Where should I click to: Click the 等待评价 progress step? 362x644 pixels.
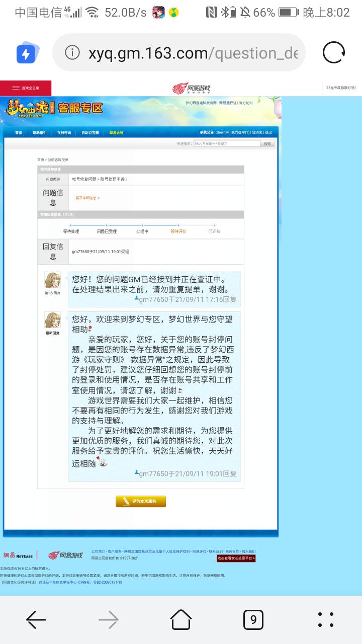coord(178,231)
